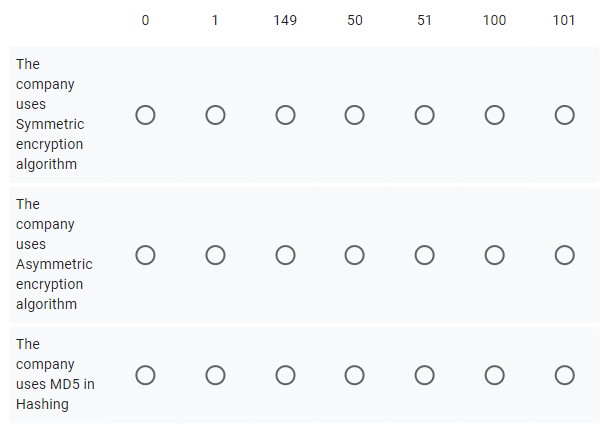Select 1 for Symmetric encryption algorithm row
608x437 pixels.
215,115
